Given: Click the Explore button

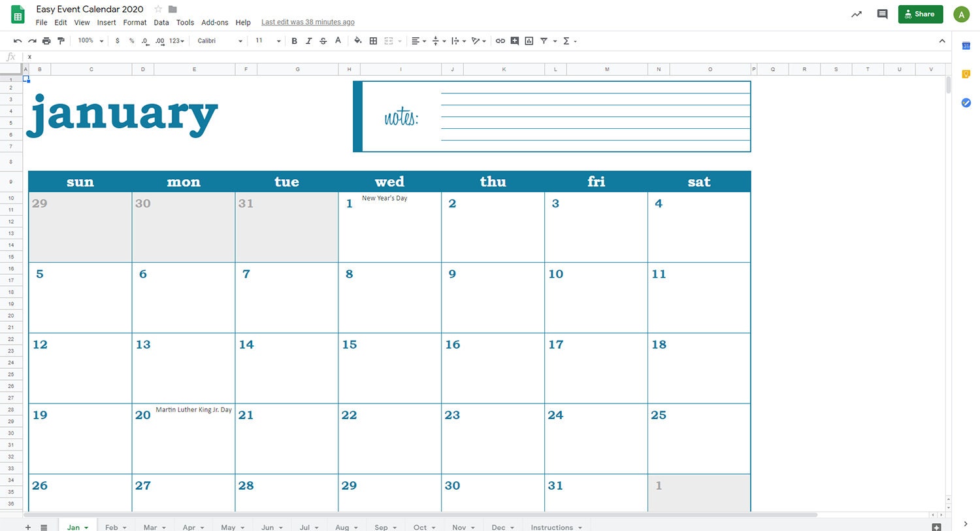Looking at the screenshot, I should 936,527.
